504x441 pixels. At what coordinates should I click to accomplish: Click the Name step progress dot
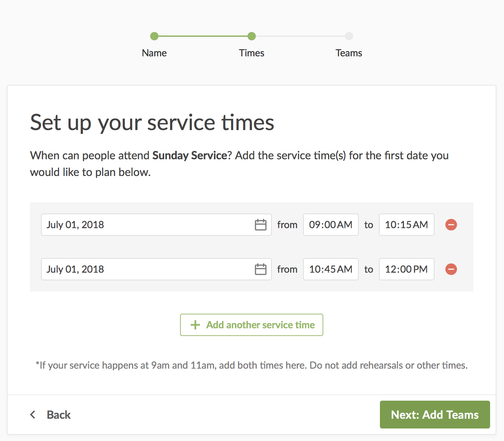coord(154,36)
